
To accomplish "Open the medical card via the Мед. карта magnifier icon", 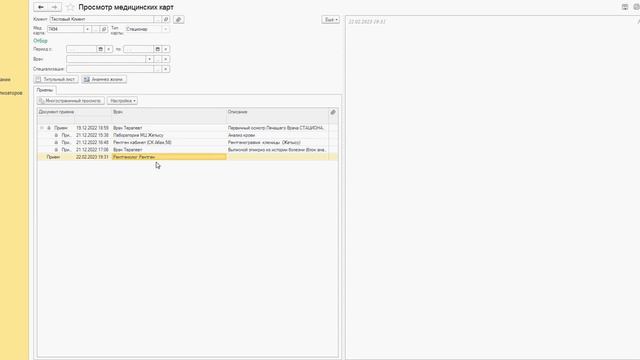I will (x=104, y=29).
